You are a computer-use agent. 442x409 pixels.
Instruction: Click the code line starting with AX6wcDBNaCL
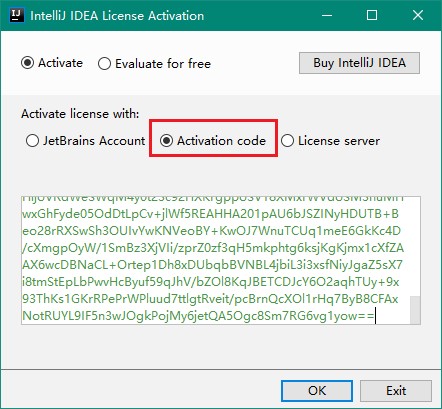click(212, 265)
